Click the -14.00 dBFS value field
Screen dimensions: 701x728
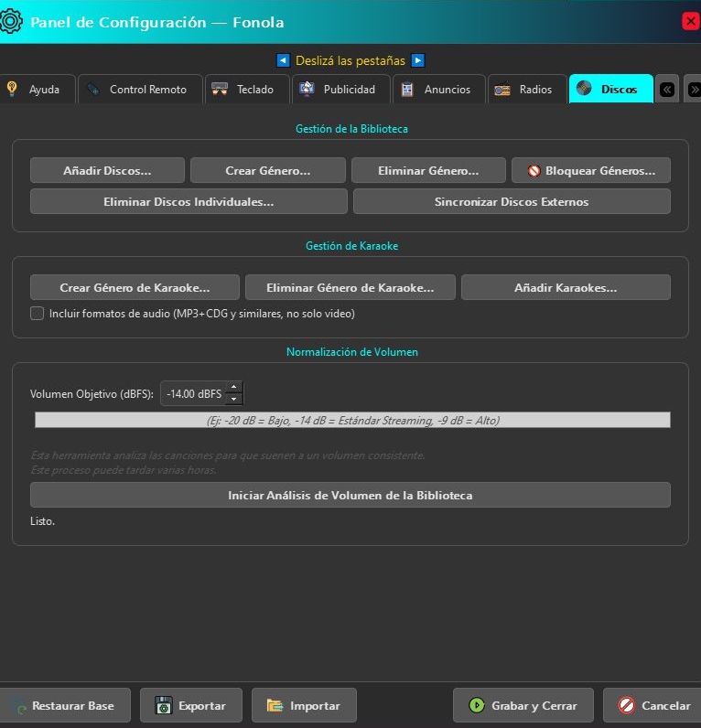pyautogui.click(x=194, y=393)
